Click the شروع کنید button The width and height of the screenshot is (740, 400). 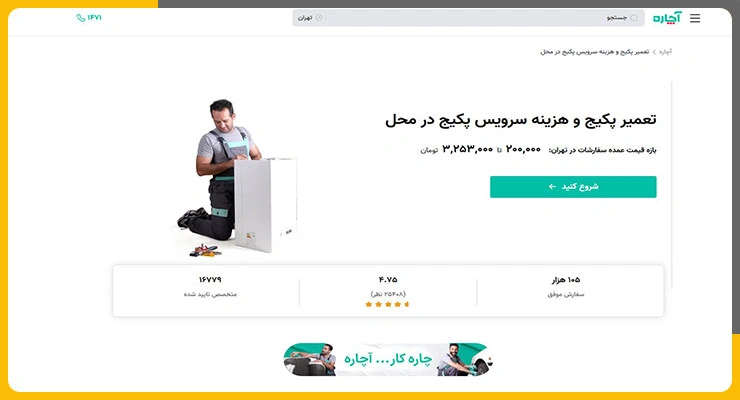[573, 187]
